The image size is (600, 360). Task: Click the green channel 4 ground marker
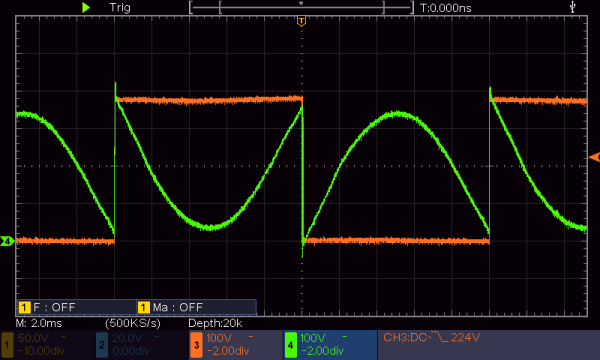pyautogui.click(x=7, y=241)
